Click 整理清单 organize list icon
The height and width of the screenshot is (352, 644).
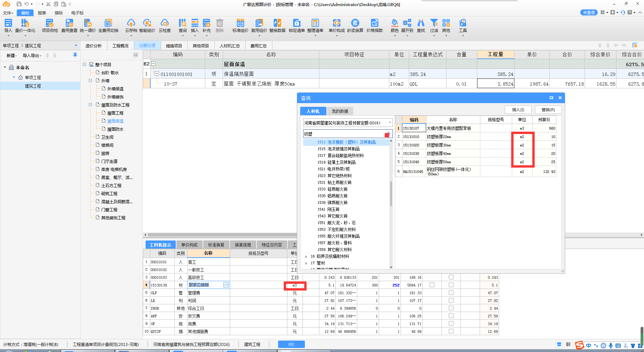[315, 26]
